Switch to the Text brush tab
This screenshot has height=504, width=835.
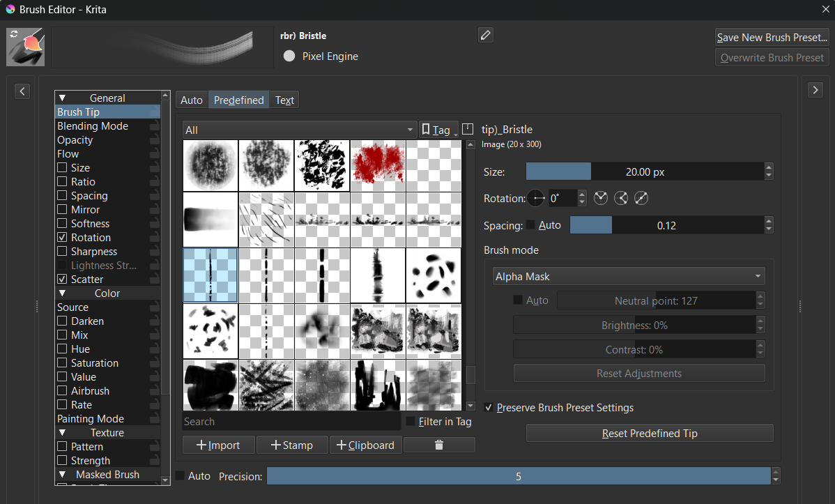[284, 100]
